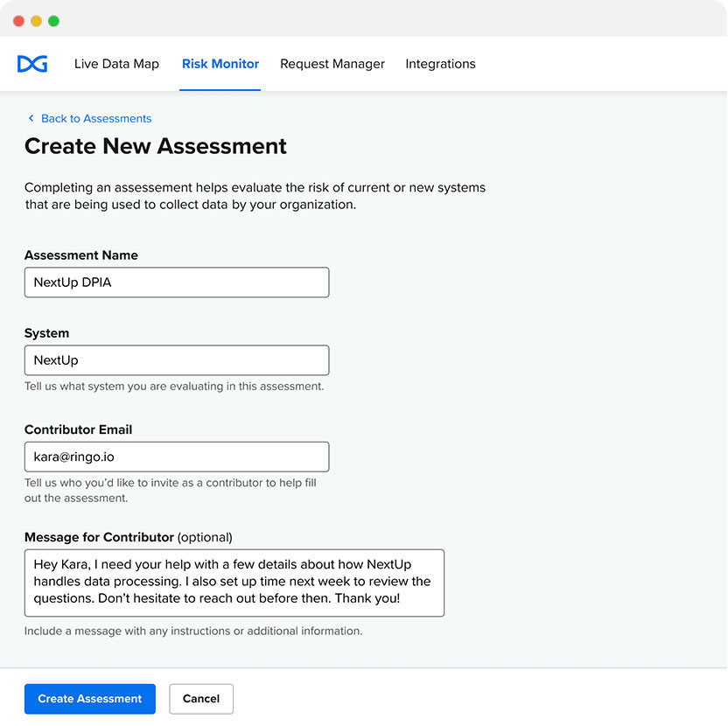
Task: Click the green maximize window dot
Action: pyautogui.click(x=53, y=21)
